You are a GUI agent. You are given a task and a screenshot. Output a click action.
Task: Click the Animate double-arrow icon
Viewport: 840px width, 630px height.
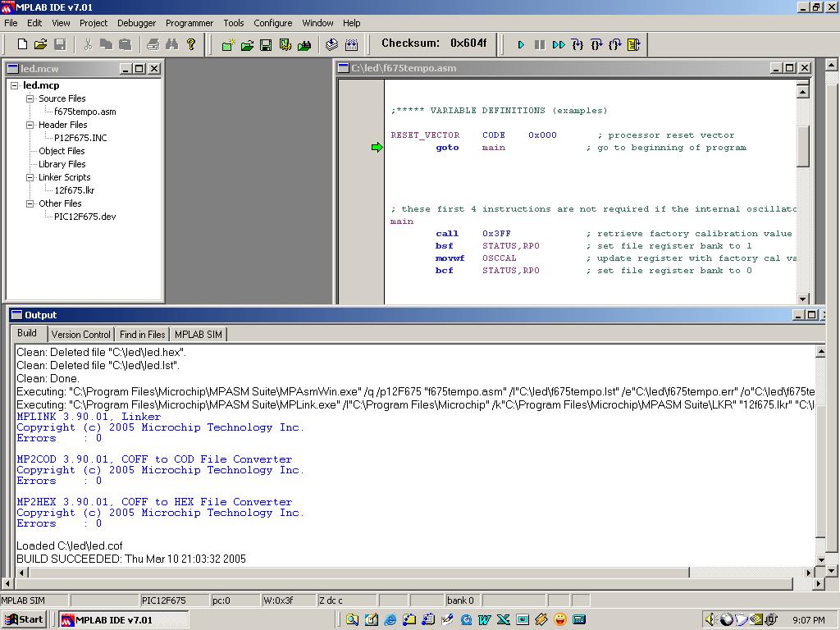[x=559, y=44]
